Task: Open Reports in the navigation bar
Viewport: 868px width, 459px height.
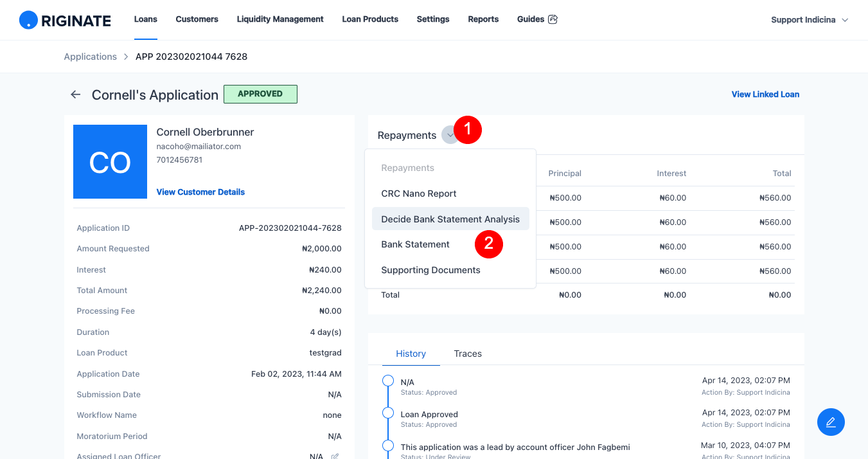Action: click(x=483, y=19)
